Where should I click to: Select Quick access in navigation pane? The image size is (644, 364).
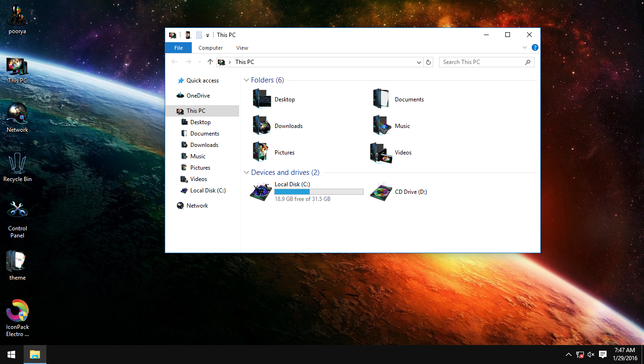click(x=202, y=81)
